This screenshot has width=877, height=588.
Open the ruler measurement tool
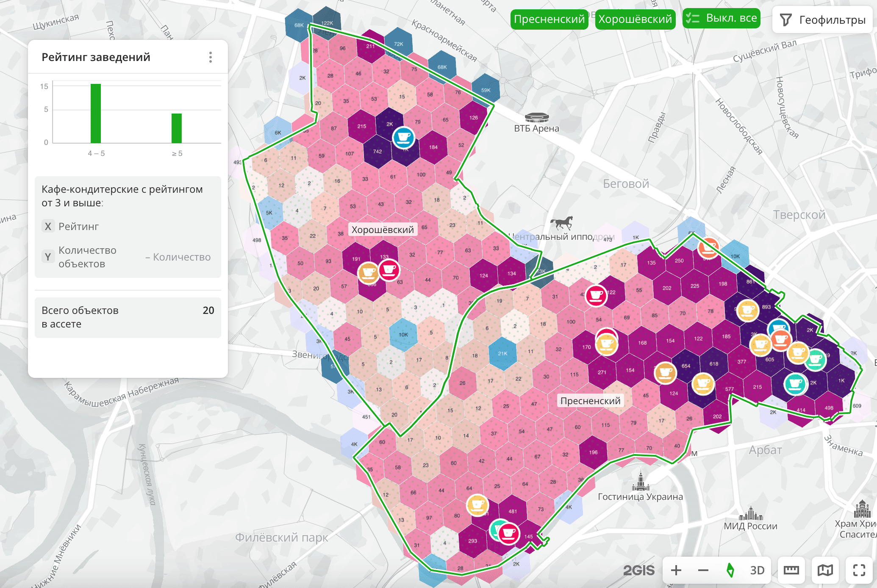[x=791, y=570]
